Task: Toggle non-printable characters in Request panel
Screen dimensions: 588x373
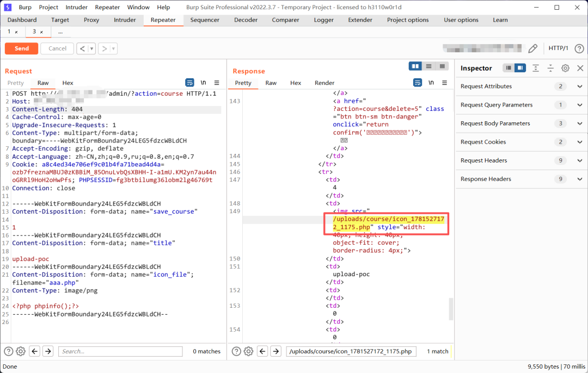Action: (x=203, y=83)
